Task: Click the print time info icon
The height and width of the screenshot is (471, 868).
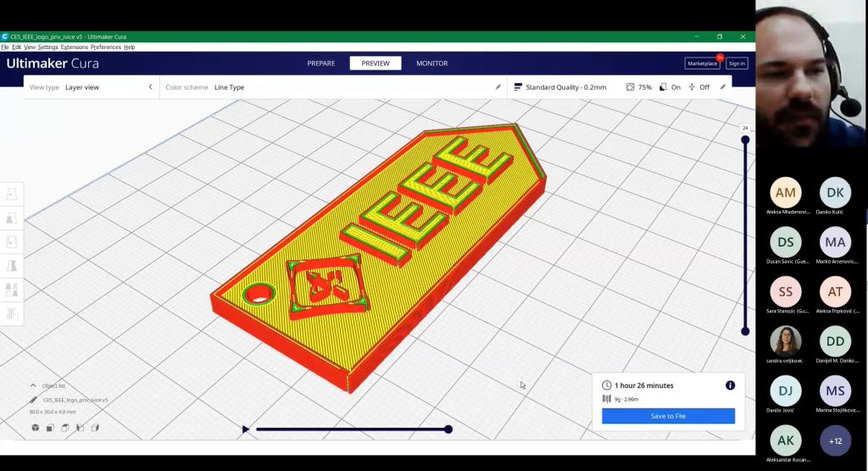Action: coord(730,385)
